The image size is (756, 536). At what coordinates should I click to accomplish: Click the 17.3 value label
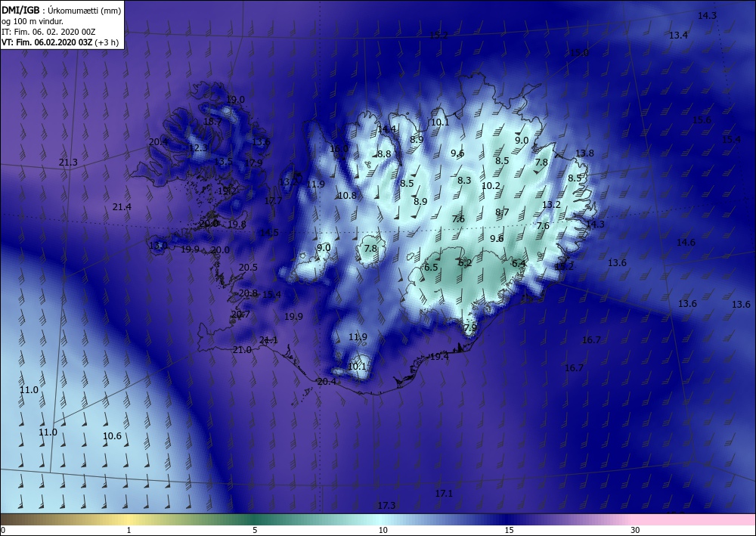coord(386,505)
